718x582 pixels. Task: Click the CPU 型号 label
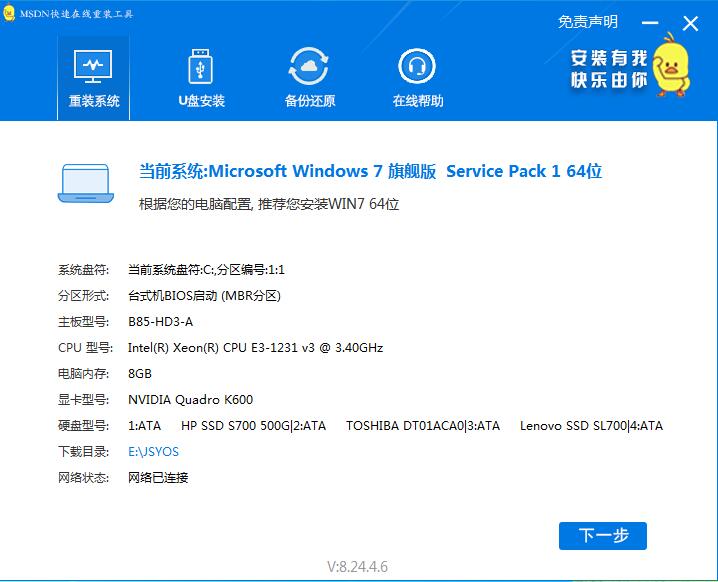point(85,348)
